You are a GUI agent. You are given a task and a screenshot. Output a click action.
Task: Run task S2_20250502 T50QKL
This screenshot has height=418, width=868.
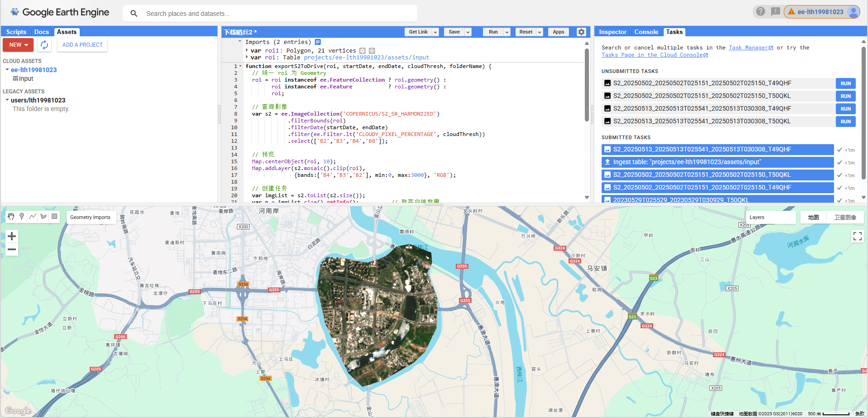click(x=846, y=96)
